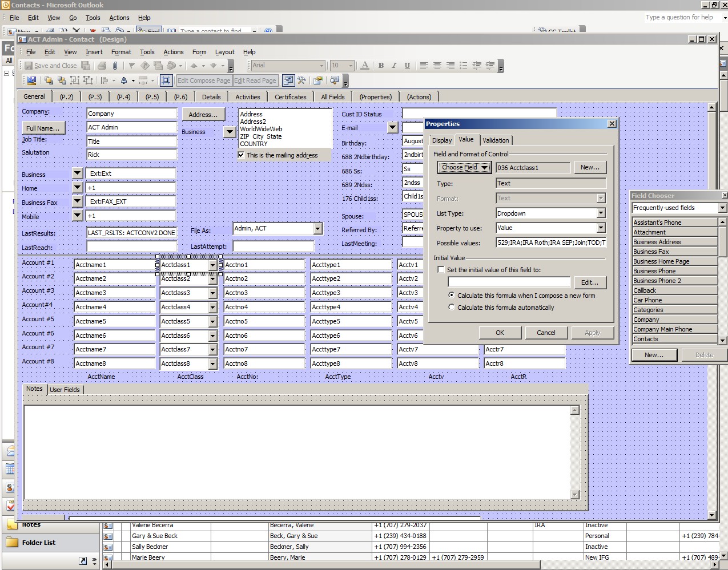Open the Form menu

199,52
